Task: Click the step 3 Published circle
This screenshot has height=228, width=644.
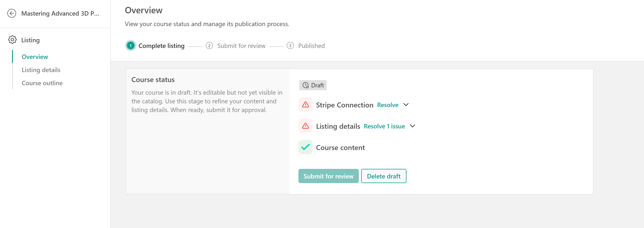Action: (x=290, y=46)
